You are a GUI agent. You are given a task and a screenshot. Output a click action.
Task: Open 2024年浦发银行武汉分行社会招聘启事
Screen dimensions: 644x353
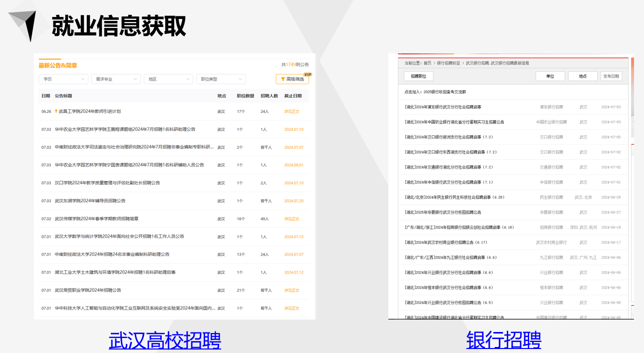[x=443, y=107]
